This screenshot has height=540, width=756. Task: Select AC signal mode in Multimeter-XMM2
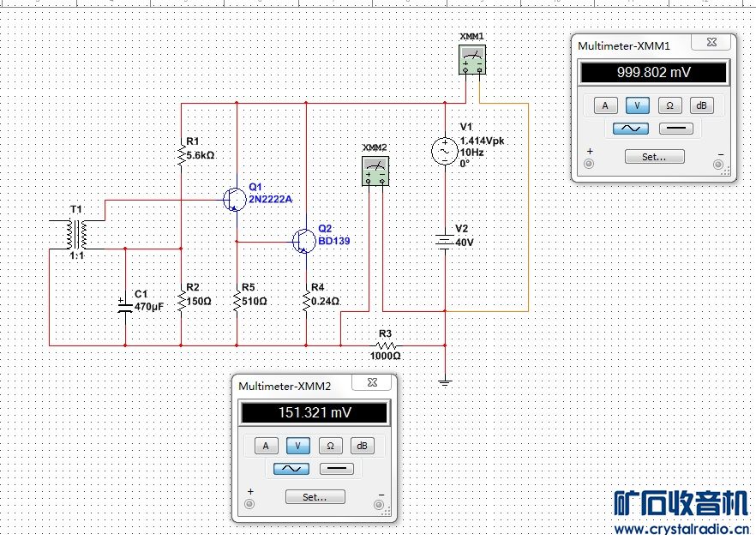click(291, 469)
